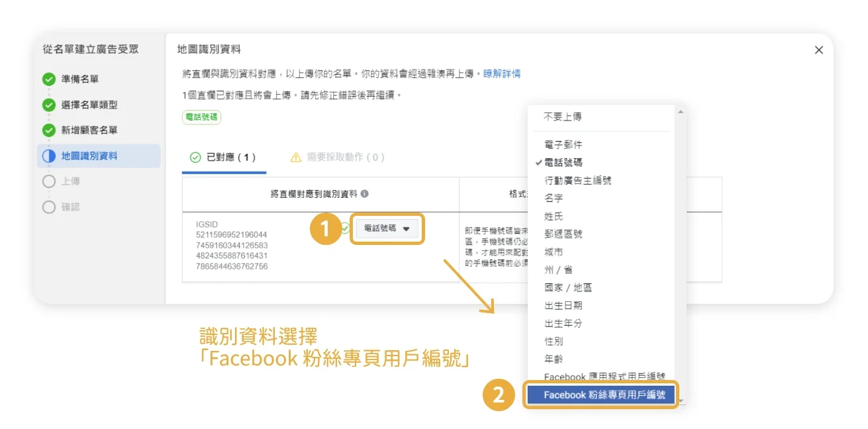The width and height of the screenshot is (868, 429).
Task: Click the value 7459160344126583
Action: (232, 246)
